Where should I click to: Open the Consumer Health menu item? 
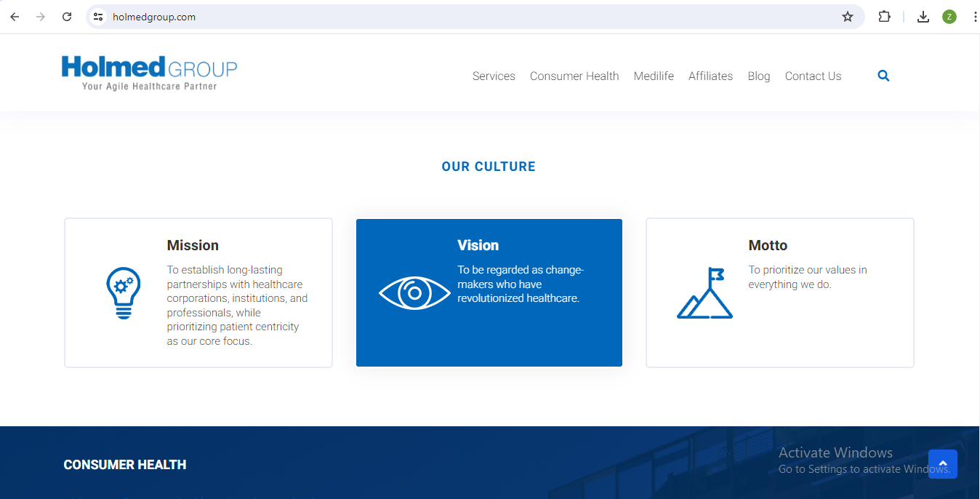574,76
